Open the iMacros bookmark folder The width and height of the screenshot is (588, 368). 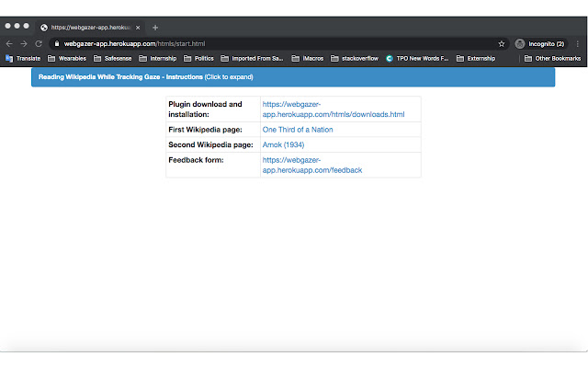point(308,59)
